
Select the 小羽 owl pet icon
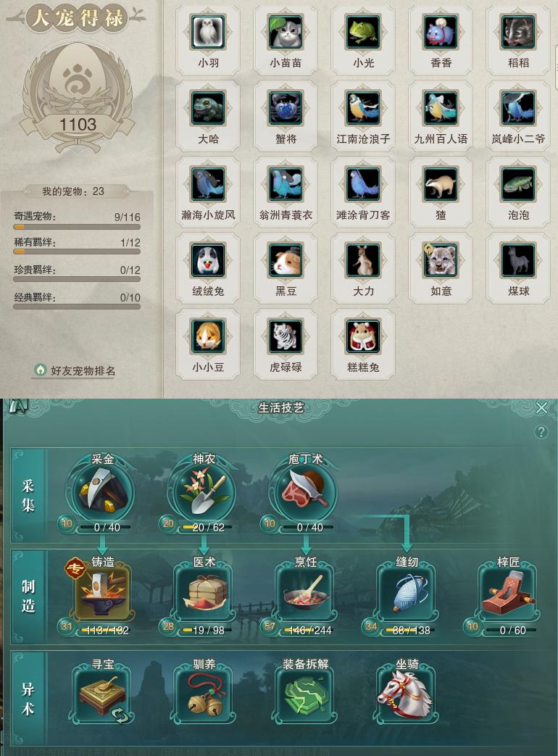[208, 33]
